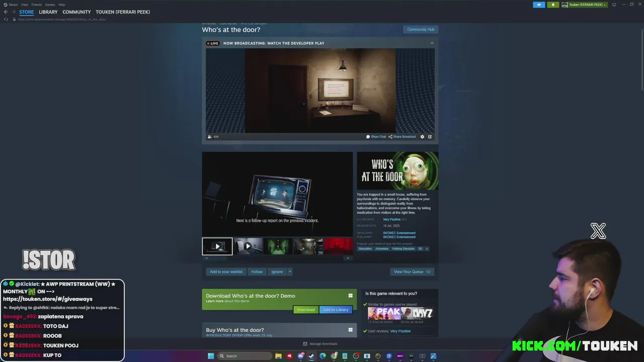Open the Friends menu
The width and height of the screenshot is (644, 362).
pyautogui.click(x=37, y=5)
